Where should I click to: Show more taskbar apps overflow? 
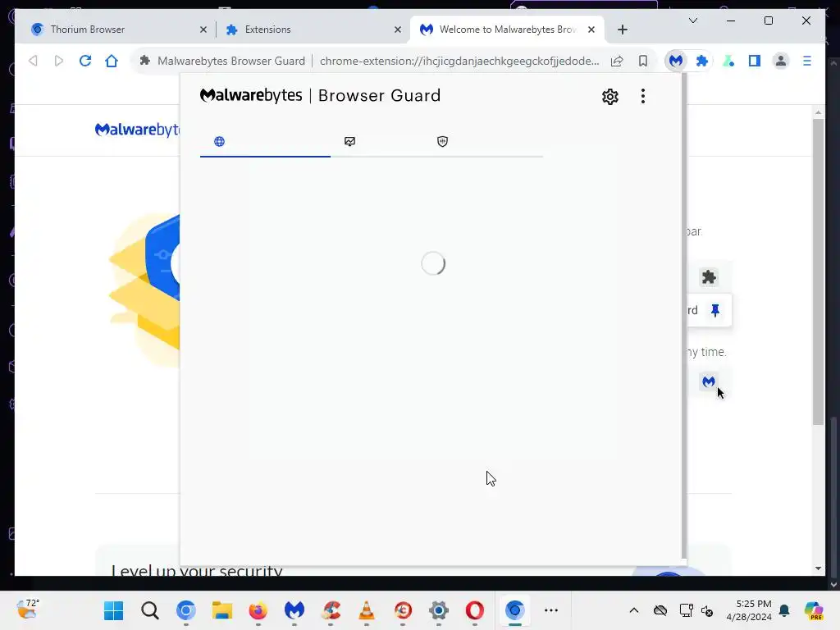pyautogui.click(x=550, y=610)
